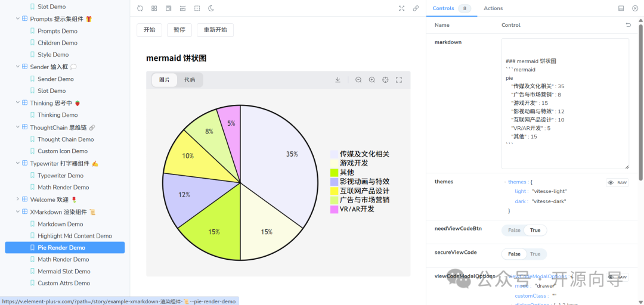The width and height of the screenshot is (644, 305).
Task: Zoom in the mermaid pie chart
Action: coord(371,80)
